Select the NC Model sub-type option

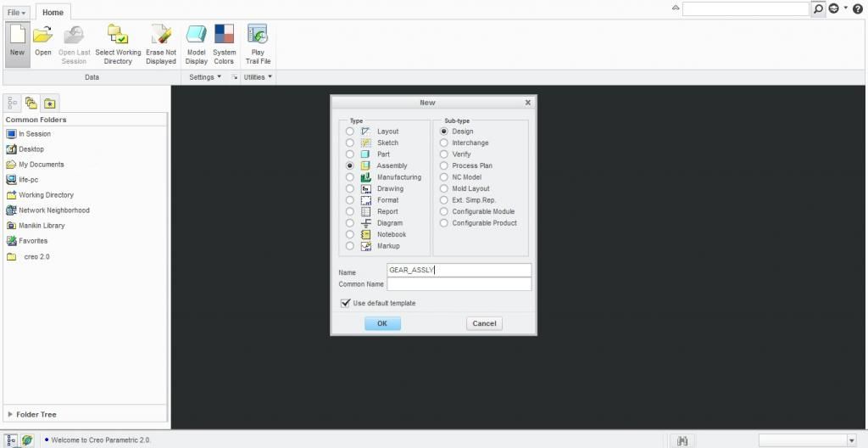click(x=443, y=176)
